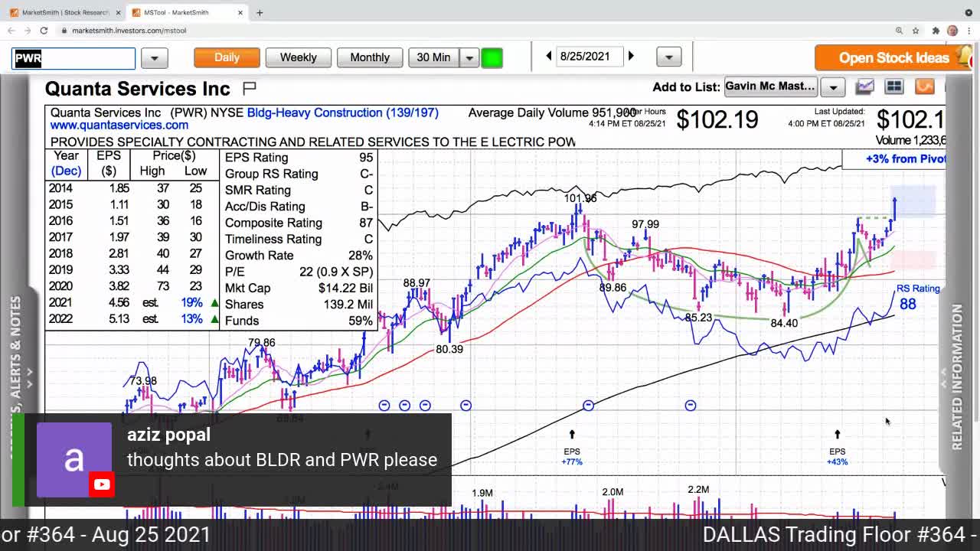Click the flag icon next to Quanta Services Inc
Image resolution: width=980 pixels, height=551 pixels.
tap(249, 88)
